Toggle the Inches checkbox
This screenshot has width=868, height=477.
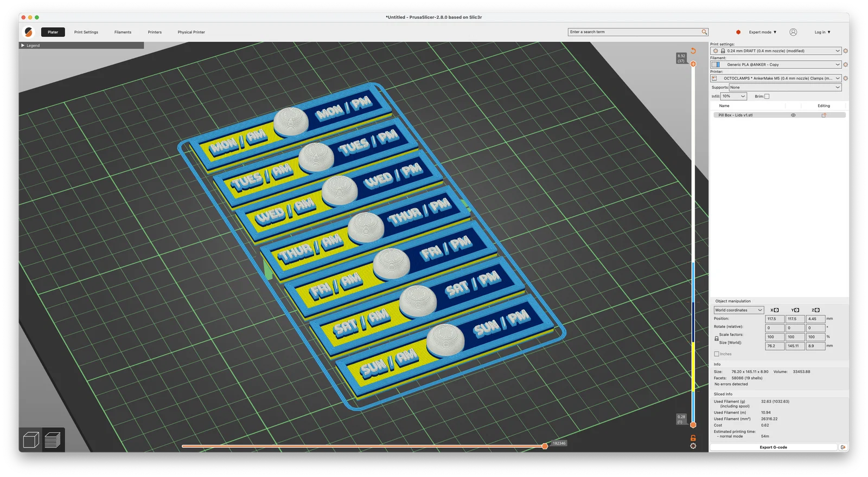[x=717, y=354]
